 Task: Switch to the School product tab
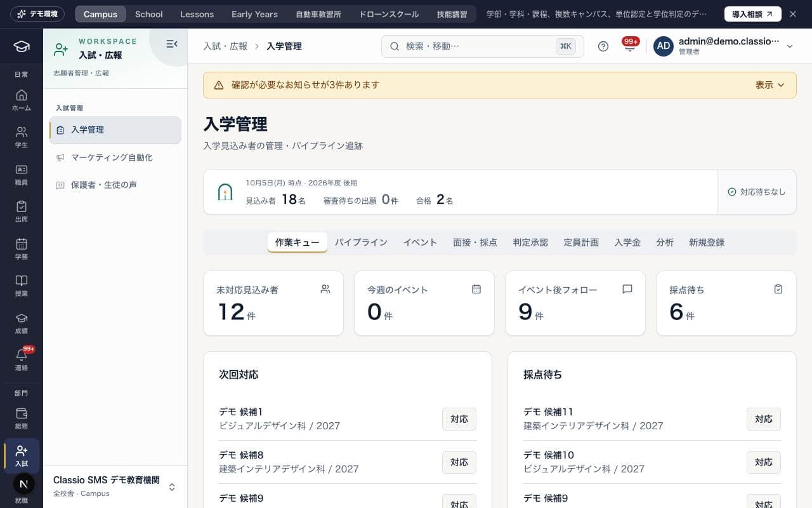pos(149,14)
